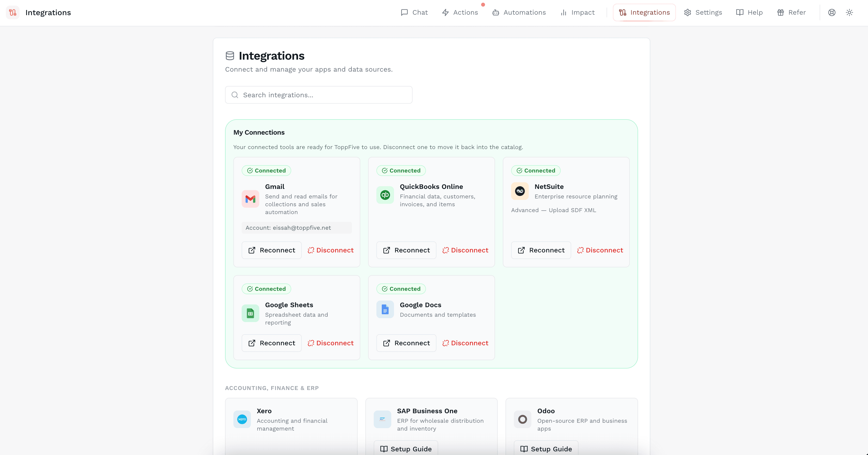Click the Google Sheets logo icon
The height and width of the screenshot is (455, 868).
click(250, 313)
